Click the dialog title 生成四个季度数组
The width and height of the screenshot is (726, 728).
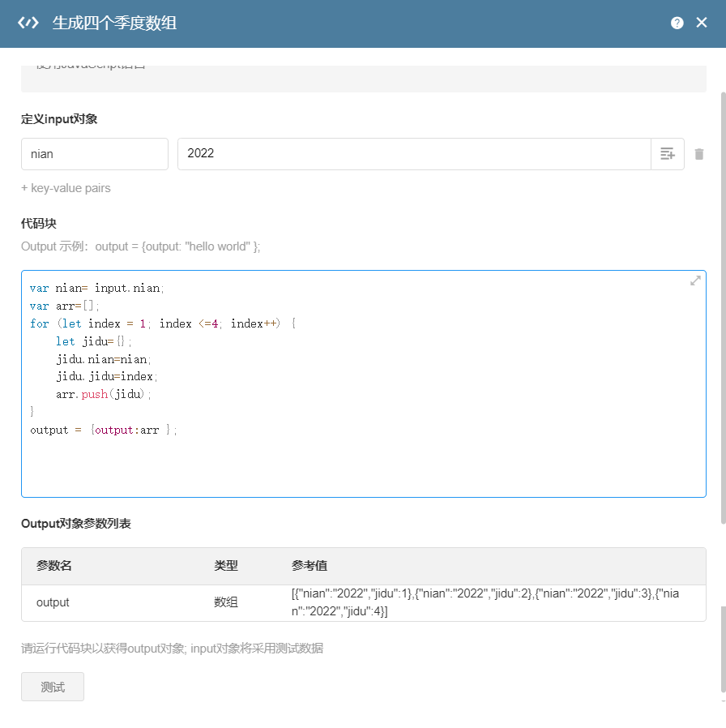(x=114, y=24)
